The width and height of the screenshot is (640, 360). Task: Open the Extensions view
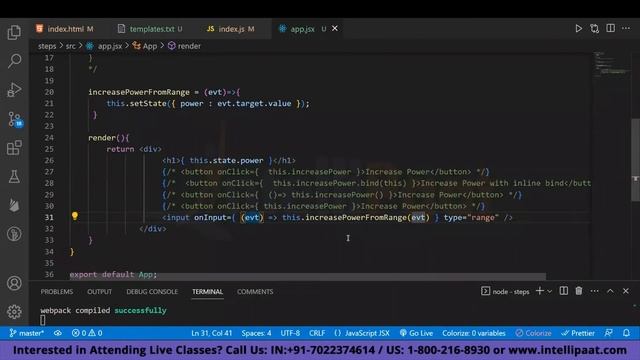(x=14, y=148)
